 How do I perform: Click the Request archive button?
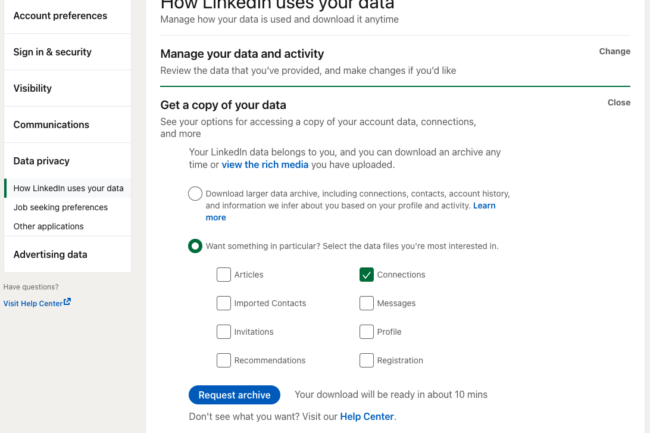(x=234, y=395)
